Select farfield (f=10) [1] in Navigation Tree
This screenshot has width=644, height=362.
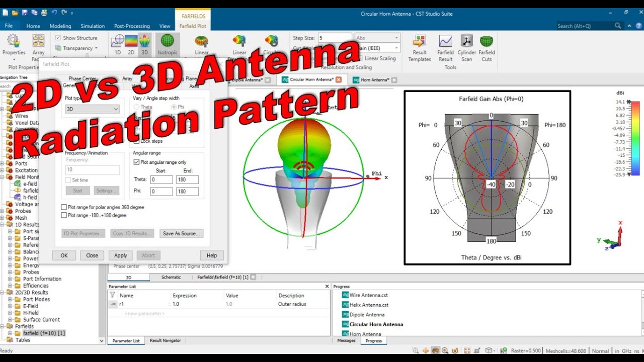tap(44, 333)
